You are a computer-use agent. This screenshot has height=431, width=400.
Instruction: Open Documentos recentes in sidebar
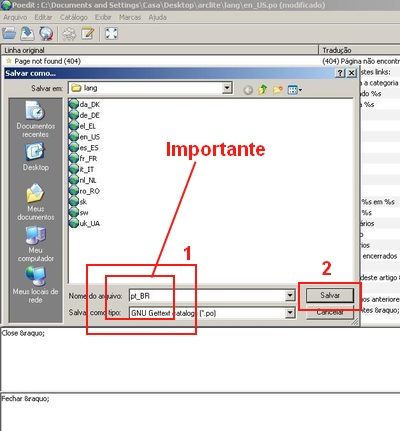click(x=35, y=119)
